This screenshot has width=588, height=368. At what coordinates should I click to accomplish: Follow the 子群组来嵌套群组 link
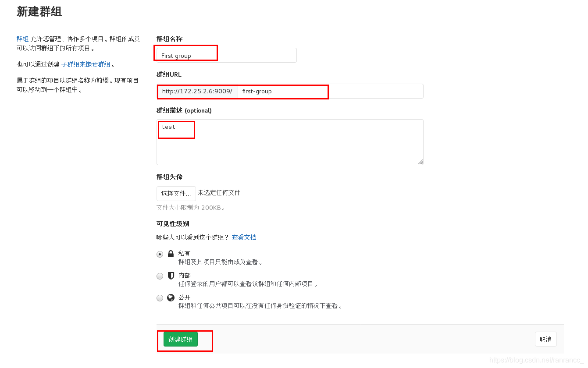pos(86,64)
